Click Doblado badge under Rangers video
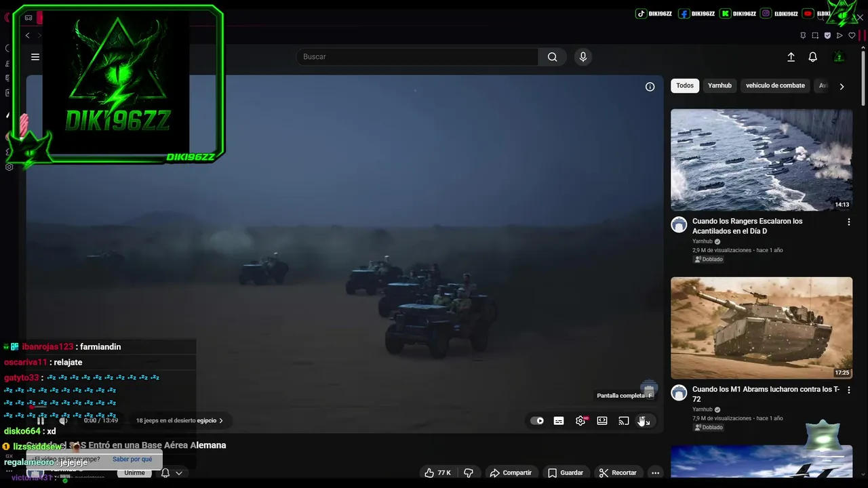Screen dimensions: 868x488 (x=709, y=259)
